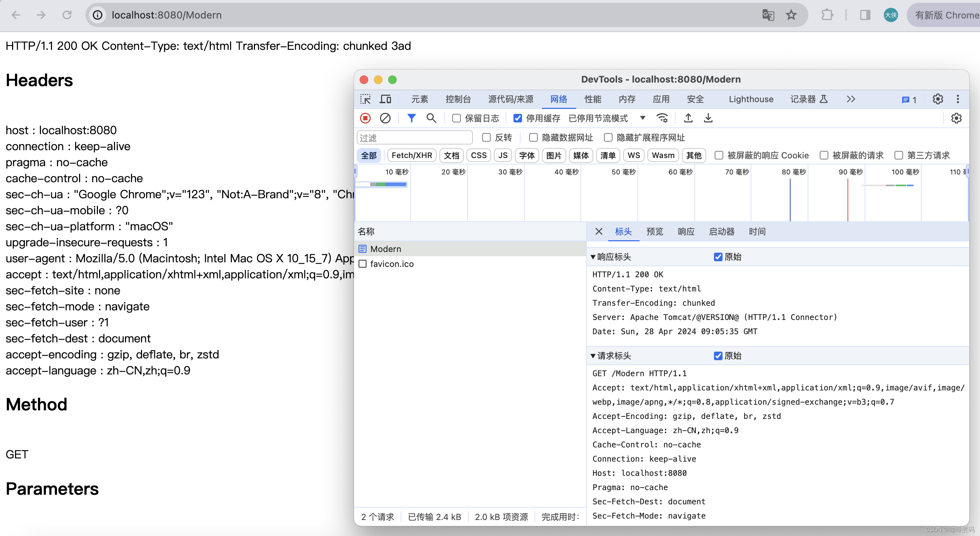Toggle the device toolbar icon
This screenshot has width=980, height=536.
[x=385, y=99]
